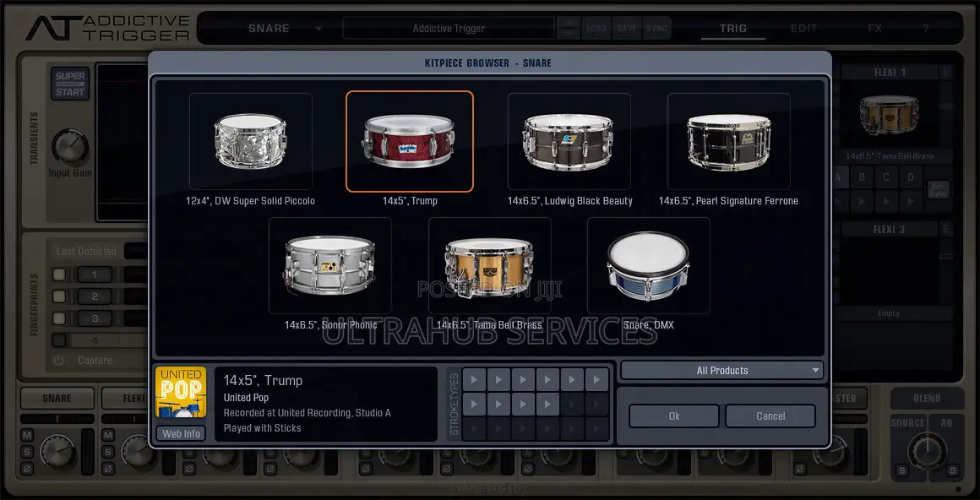Select the 12x4 DW Super Solid Piccolo snare
The height and width of the screenshot is (500, 980).
point(251,141)
